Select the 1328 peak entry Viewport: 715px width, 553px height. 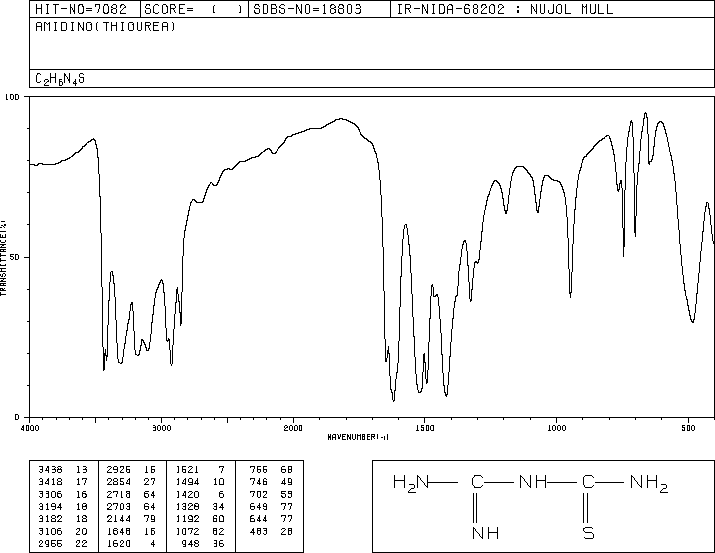coord(201,506)
